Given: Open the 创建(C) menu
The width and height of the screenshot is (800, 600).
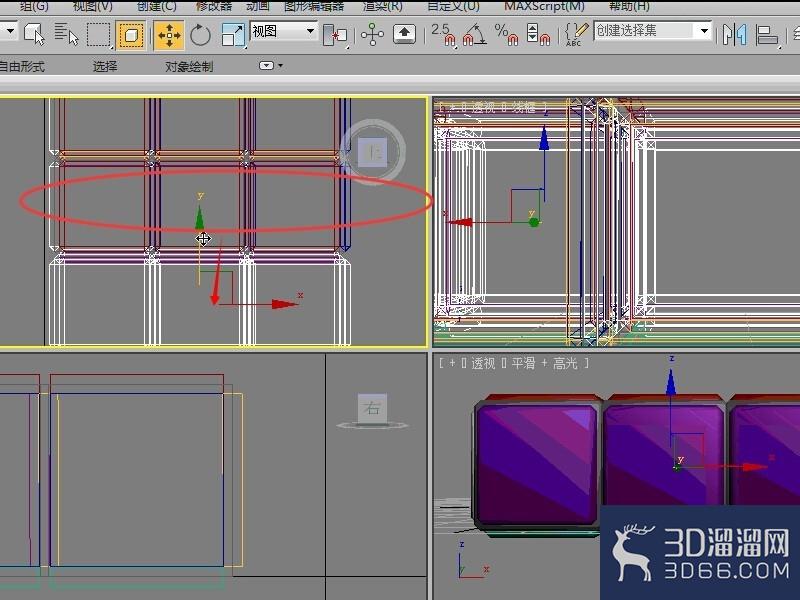Looking at the screenshot, I should (157, 6).
